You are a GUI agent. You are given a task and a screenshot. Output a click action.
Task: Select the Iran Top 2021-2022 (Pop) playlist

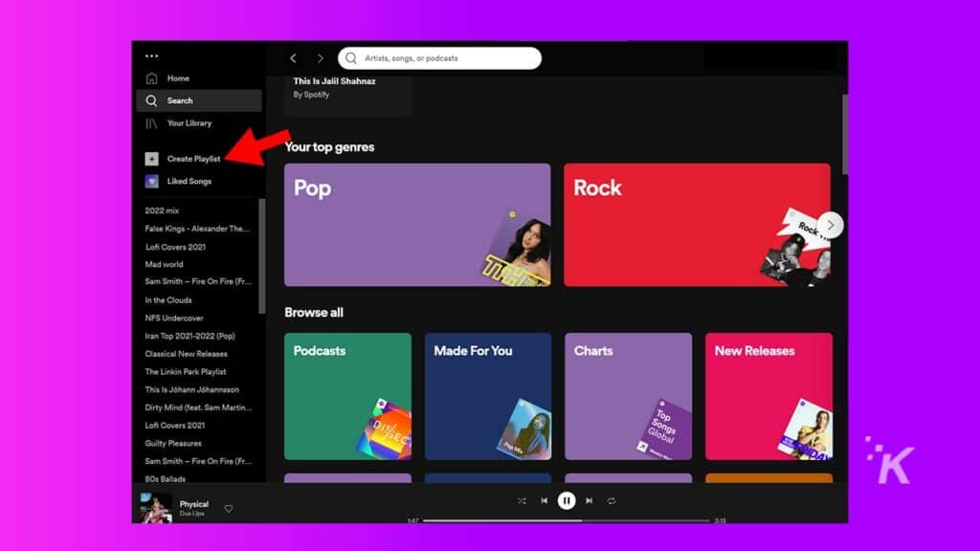click(x=190, y=336)
